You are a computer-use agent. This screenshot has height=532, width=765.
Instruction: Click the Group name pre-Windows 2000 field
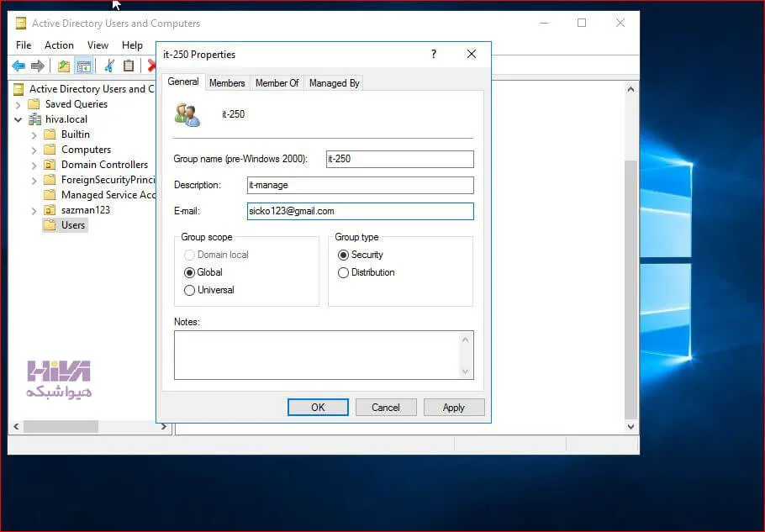pyautogui.click(x=399, y=159)
